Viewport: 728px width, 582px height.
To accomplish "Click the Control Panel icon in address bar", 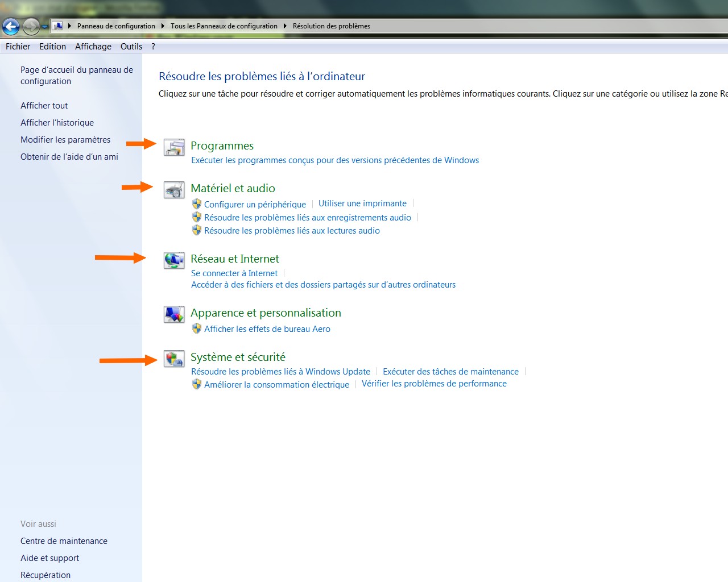I will tap(57, 26).
